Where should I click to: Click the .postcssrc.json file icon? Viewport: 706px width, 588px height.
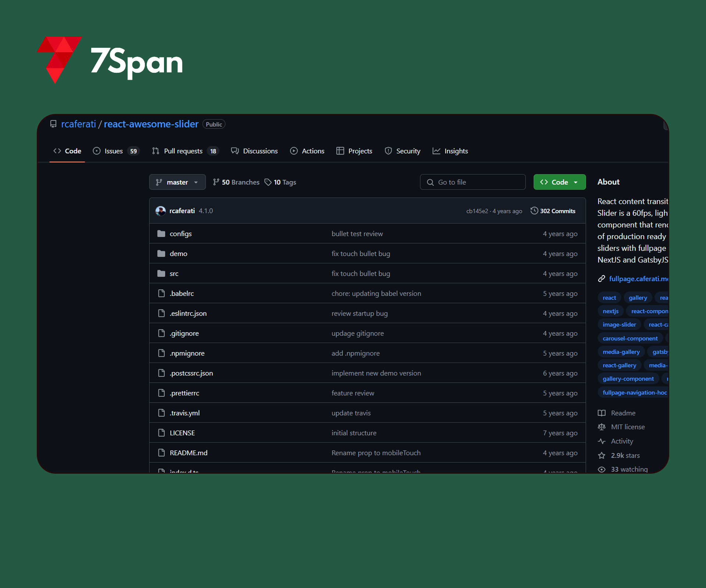[x=161, y=373]
